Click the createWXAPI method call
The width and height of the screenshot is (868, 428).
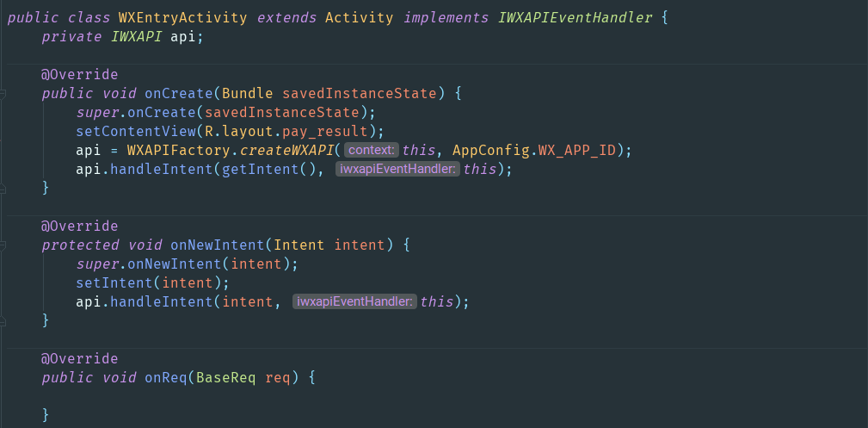pos(286,150)
